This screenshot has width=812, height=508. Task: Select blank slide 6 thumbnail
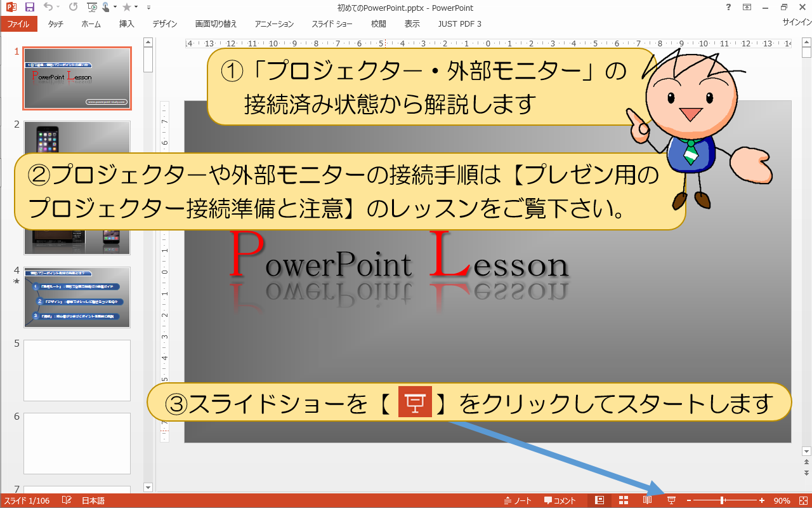(x=77, y=443)
